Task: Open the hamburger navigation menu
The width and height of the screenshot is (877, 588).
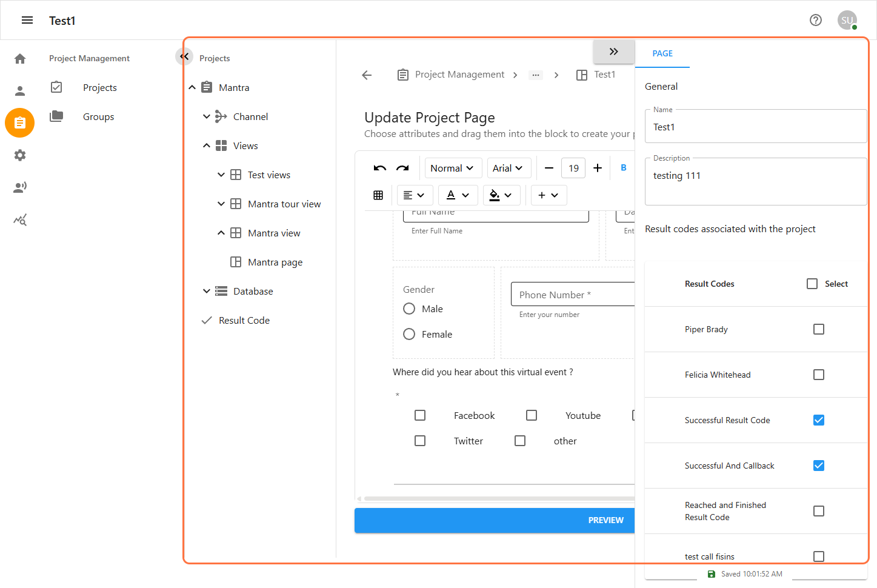Action: (x=27, y=20)
